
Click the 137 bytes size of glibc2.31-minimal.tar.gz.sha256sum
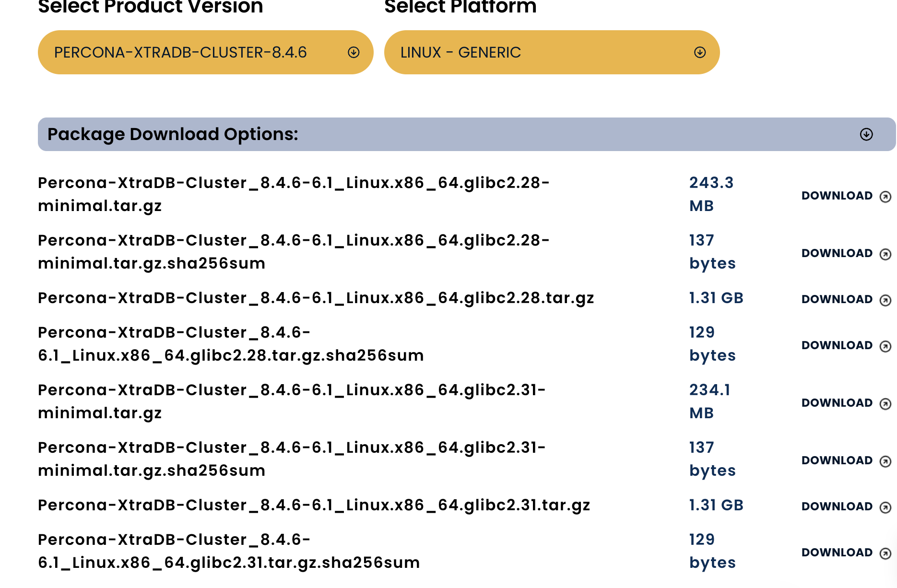712,459
